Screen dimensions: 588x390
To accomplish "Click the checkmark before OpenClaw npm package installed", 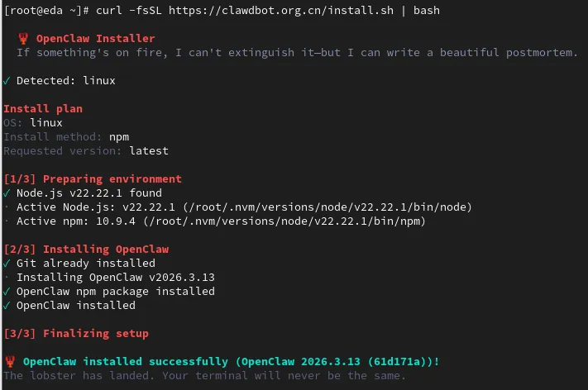I will pyautogui.click(x=7, y=292).
